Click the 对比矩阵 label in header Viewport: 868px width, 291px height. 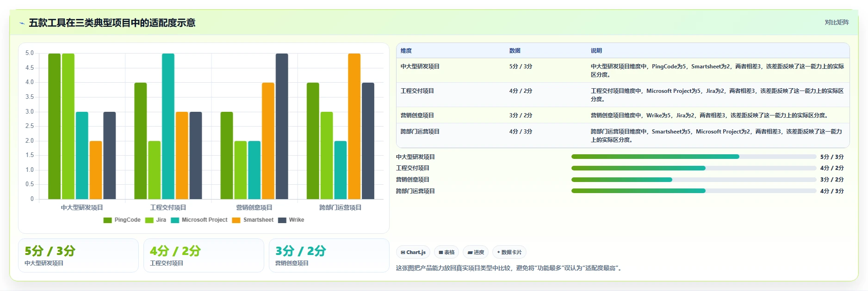(x=837, y=22)
